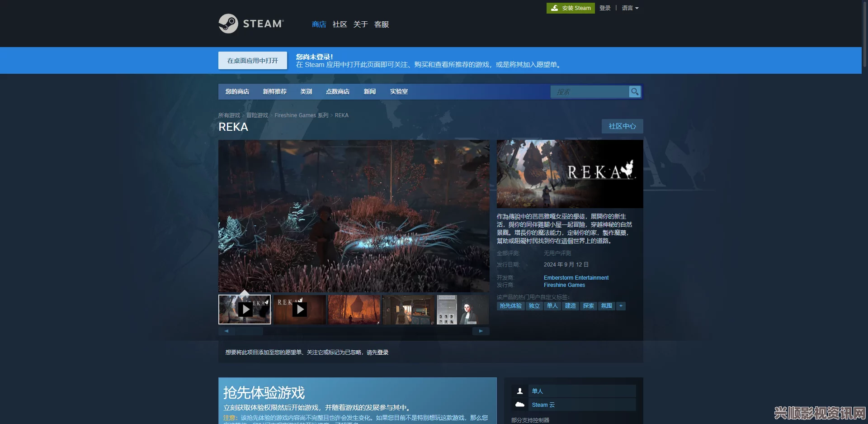Select the character portrait screenshot thumbnail
The image size is (868, 424).
[x=463, y=310]
